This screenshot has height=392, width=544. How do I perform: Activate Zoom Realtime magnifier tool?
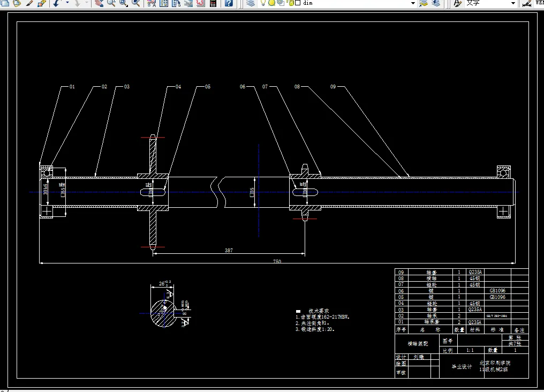pyautogui.click(x=111, y=3)
